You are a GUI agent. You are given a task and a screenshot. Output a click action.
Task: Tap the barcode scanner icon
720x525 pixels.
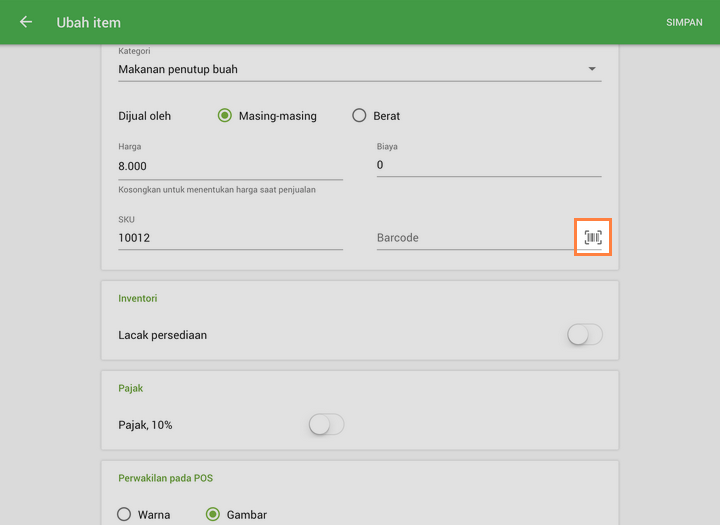(593, 237)
